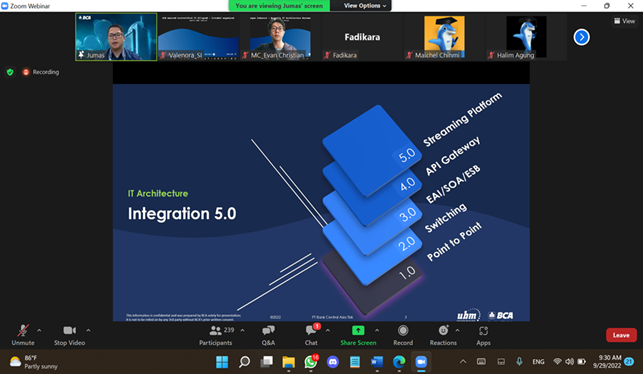Show next participants with the blue arrow

[x=581, y=37]
